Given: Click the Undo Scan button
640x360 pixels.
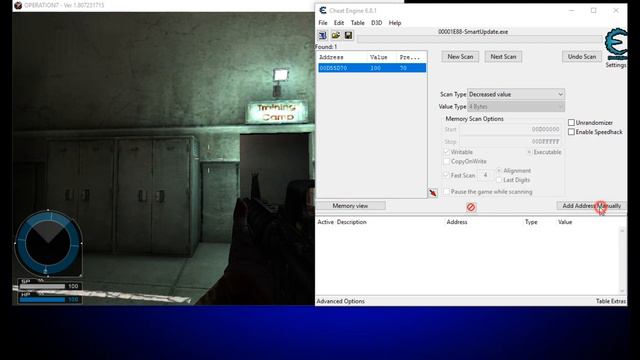Looking at the screenshot, I should 582,57.
